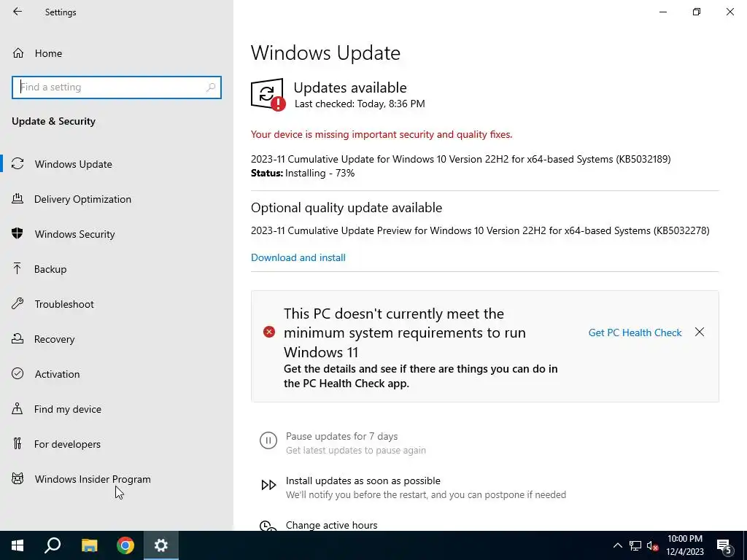The width and height of the screenshot is (747, 560).
Task: Click the KB5032189 cumulative update title
Action: (461, 159)
